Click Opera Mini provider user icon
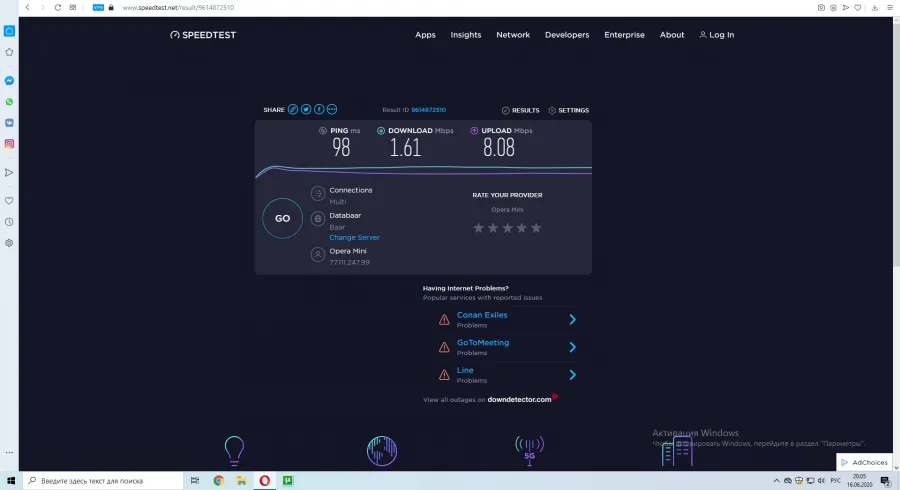 (x=317, y=254)
